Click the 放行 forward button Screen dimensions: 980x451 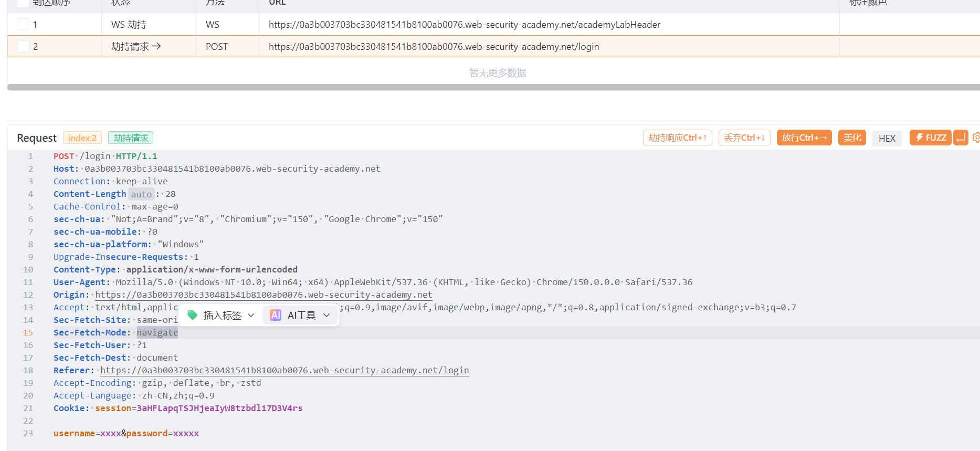click(804, 138)
